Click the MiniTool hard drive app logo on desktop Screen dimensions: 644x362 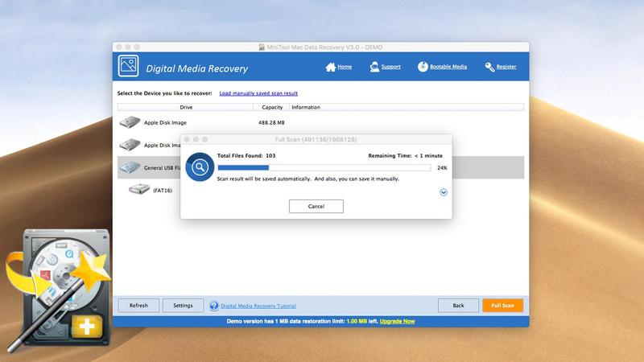point(60,290)
